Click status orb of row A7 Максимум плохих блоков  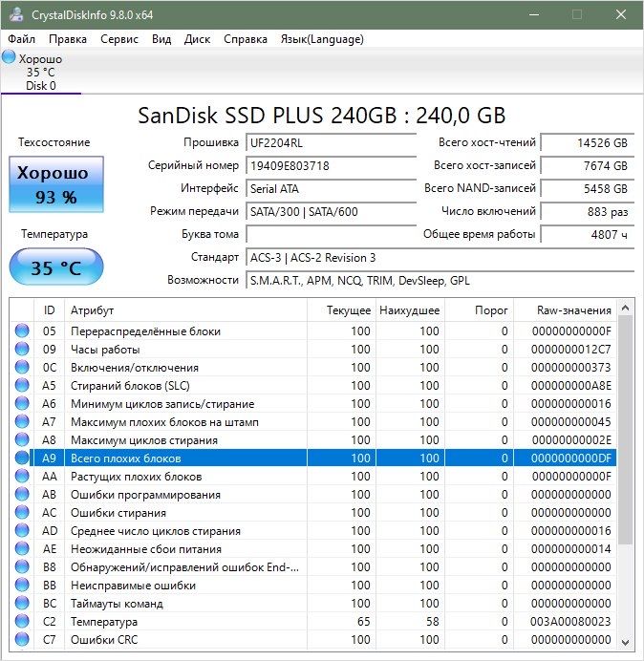pyautogui.click(x=22, y=421)
